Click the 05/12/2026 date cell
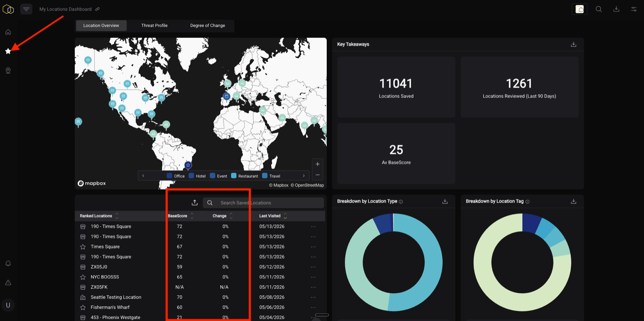The height and width of the screenshot is (321, 644). point(272,267)
